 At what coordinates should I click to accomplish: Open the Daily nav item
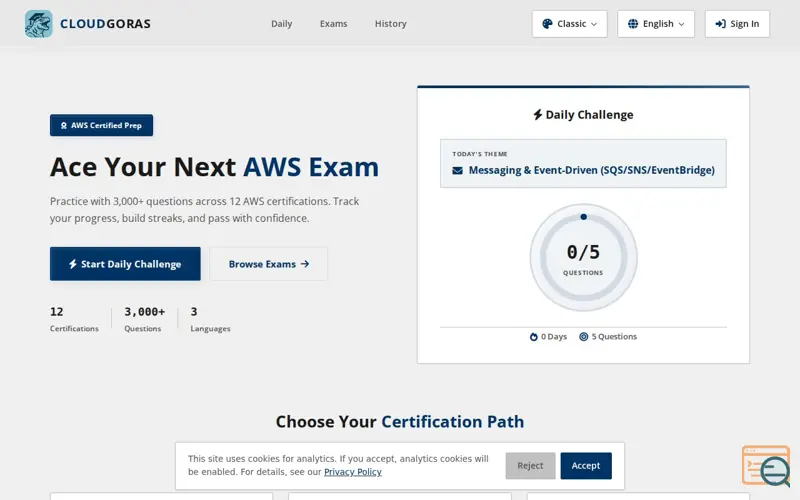point(281,23)
